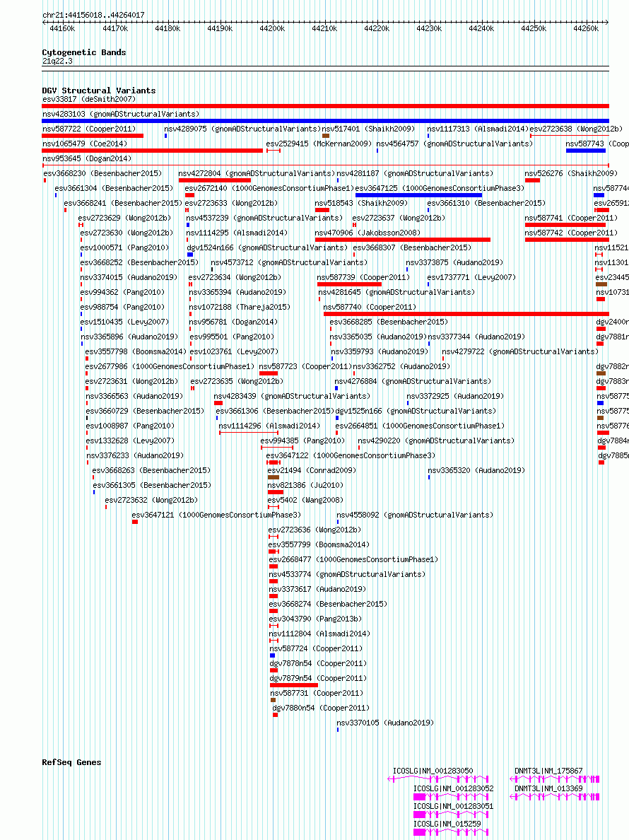Select the red esv33817 variant bar
This screenshot has width=629, height=840.
pyautogui.click(x=326, y=106)
